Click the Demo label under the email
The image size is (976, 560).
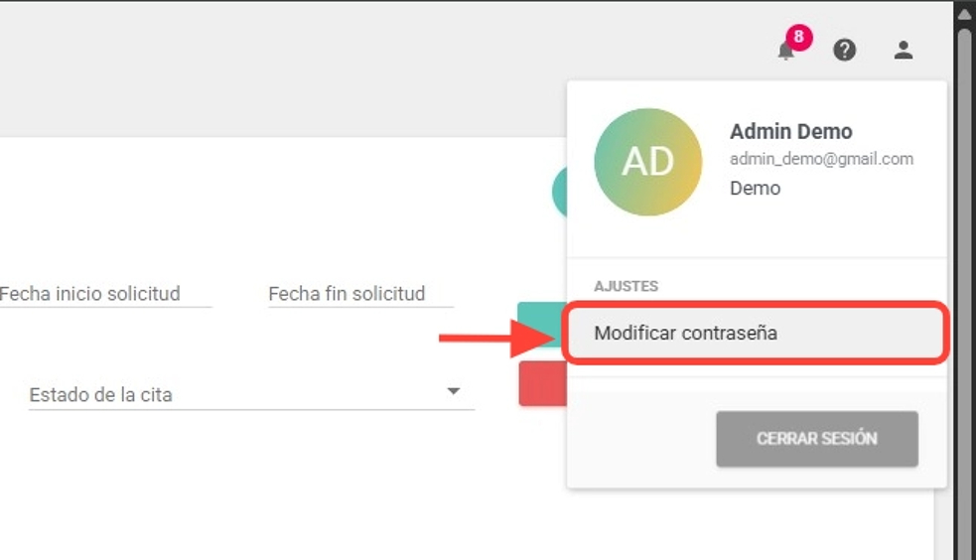coord(755,188)
